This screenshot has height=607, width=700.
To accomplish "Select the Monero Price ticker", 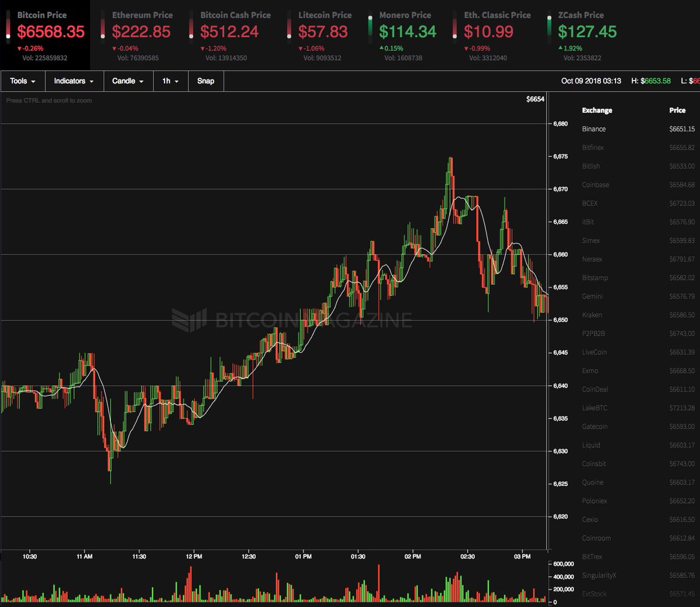I will (402, 35).
